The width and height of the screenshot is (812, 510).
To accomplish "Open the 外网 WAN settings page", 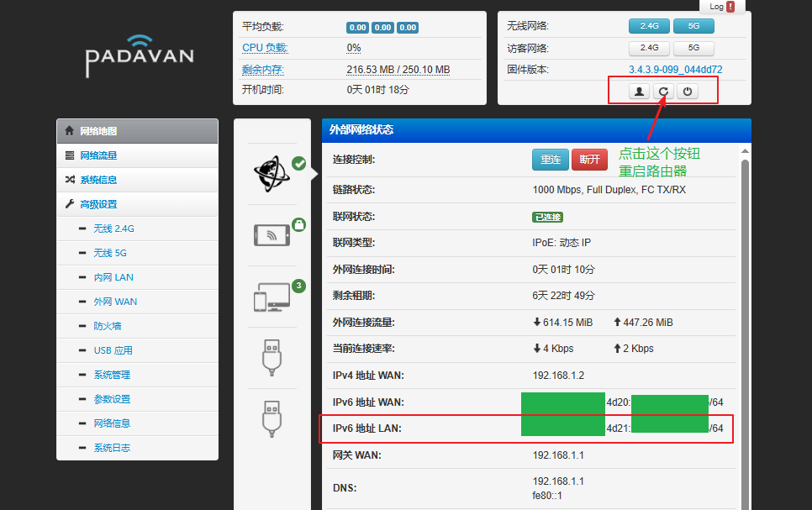I will 137,302.
